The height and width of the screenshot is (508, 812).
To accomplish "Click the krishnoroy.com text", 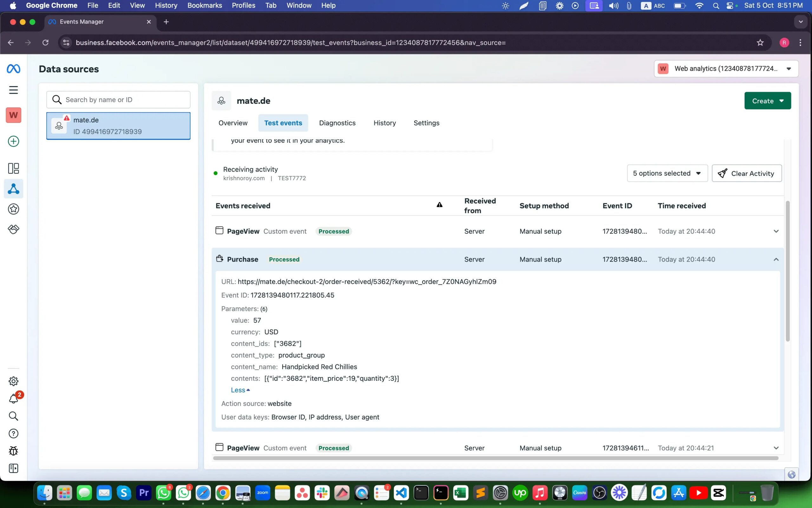I will [x=244, y=178].
